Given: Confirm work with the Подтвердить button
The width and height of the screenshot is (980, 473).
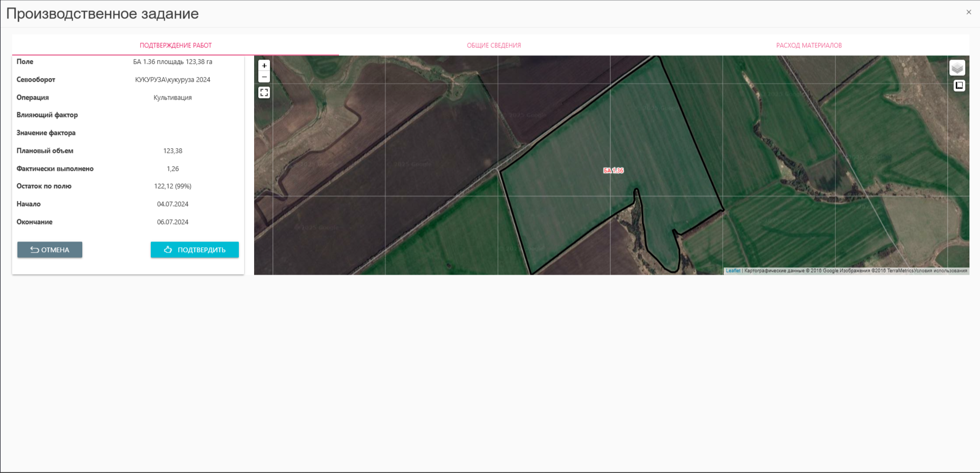Looking at the screenshot, I should (195, 250).
